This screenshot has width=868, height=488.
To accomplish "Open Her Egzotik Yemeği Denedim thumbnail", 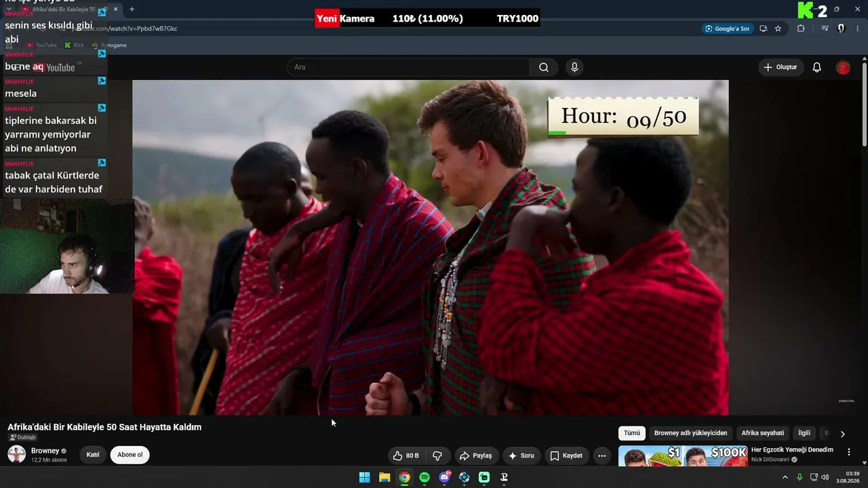I will (683, 456).
